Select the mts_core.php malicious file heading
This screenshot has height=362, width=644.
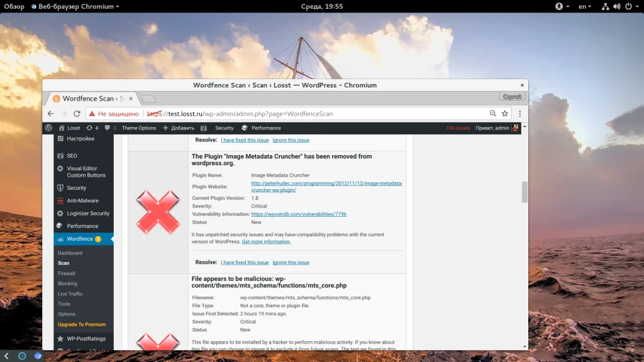(x=269, y=282)
